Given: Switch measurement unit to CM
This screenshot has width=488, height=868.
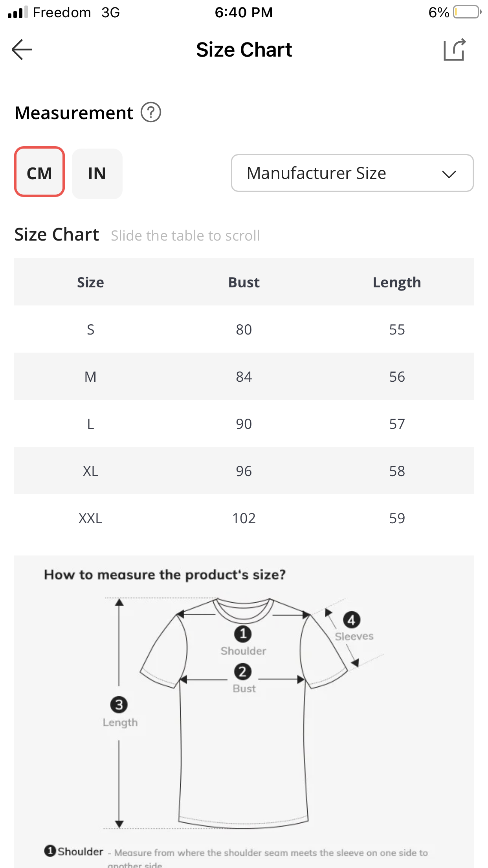Looking at the screenshot, I should tap(39, 172).
